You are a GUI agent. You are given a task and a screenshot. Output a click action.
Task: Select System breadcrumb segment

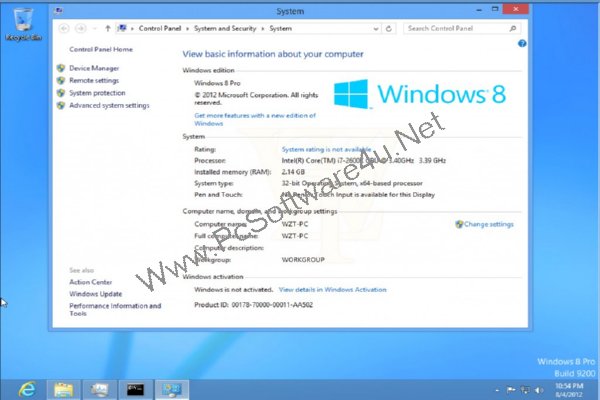click(x=280, y=28)
